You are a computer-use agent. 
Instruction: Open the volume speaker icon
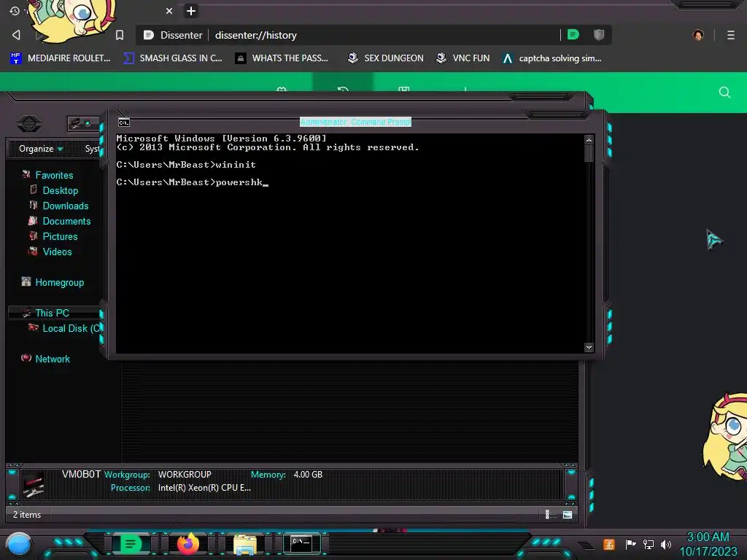(x=666, y=544)
